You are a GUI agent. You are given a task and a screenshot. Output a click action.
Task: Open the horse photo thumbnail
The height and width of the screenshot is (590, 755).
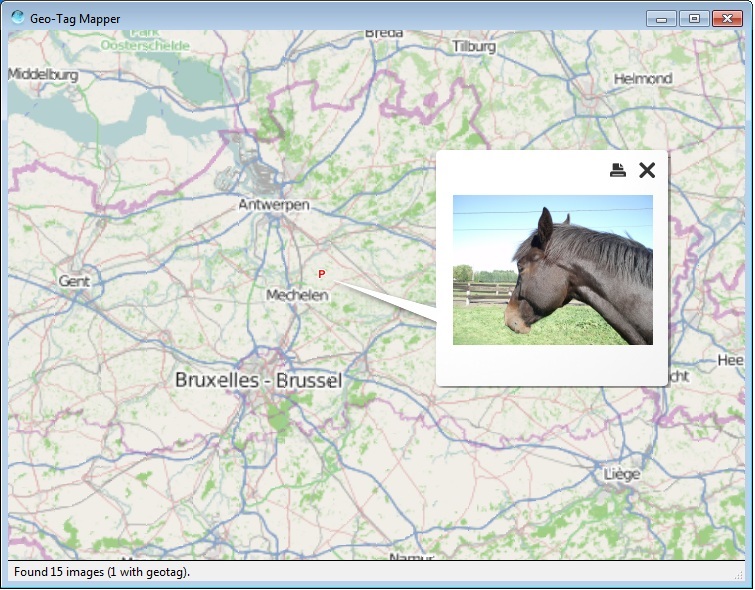tap(553, 270)
